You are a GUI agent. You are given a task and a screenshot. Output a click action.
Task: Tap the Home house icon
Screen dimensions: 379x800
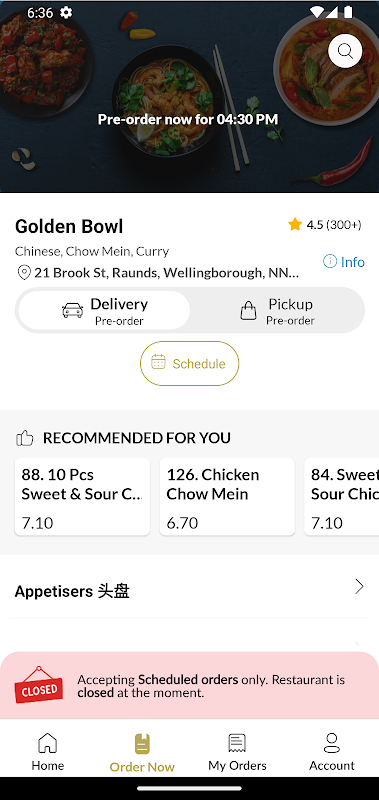(x=47, y=743)
